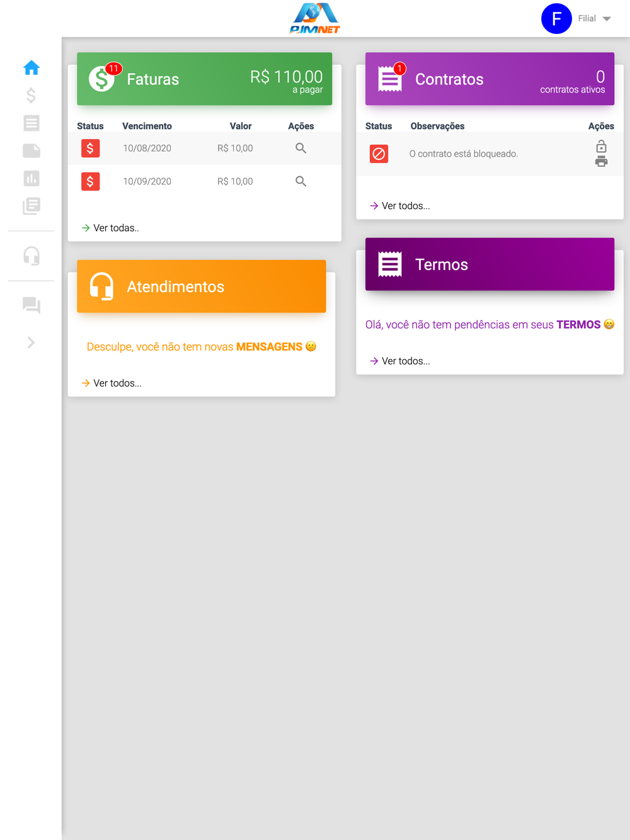Click the 10/09/2020 due date cell
This screenshot has width=630, height=840.
147,181
